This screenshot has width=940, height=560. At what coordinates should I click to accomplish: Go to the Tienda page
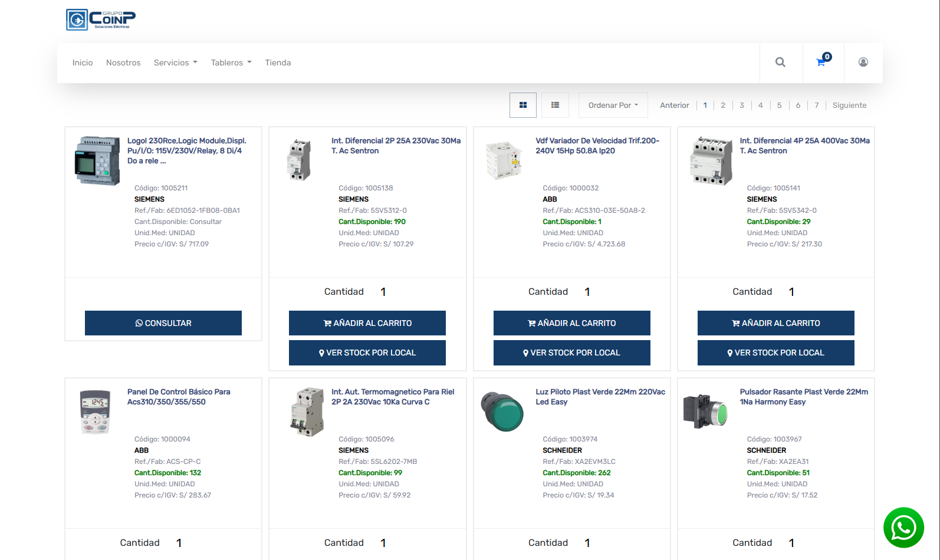278,63
